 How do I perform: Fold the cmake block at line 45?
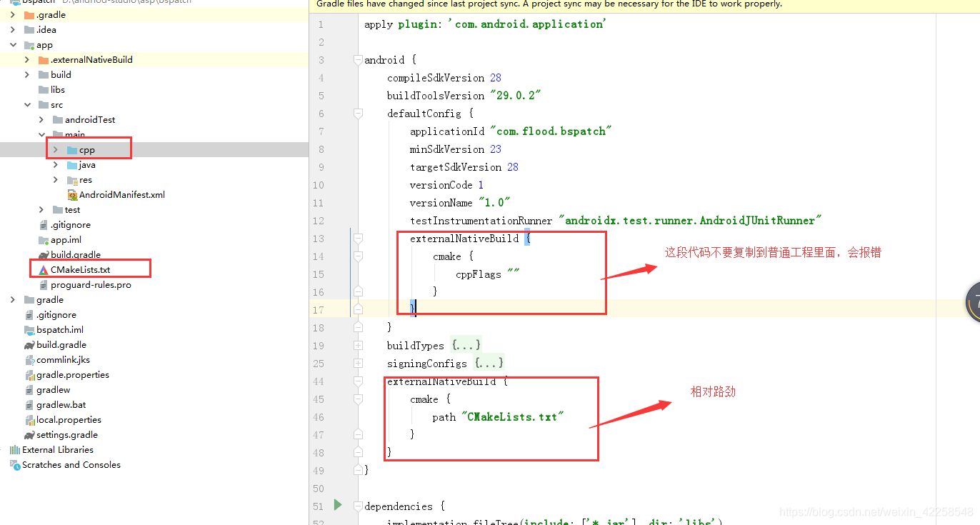pyautogui.click(x=358, y=399)
